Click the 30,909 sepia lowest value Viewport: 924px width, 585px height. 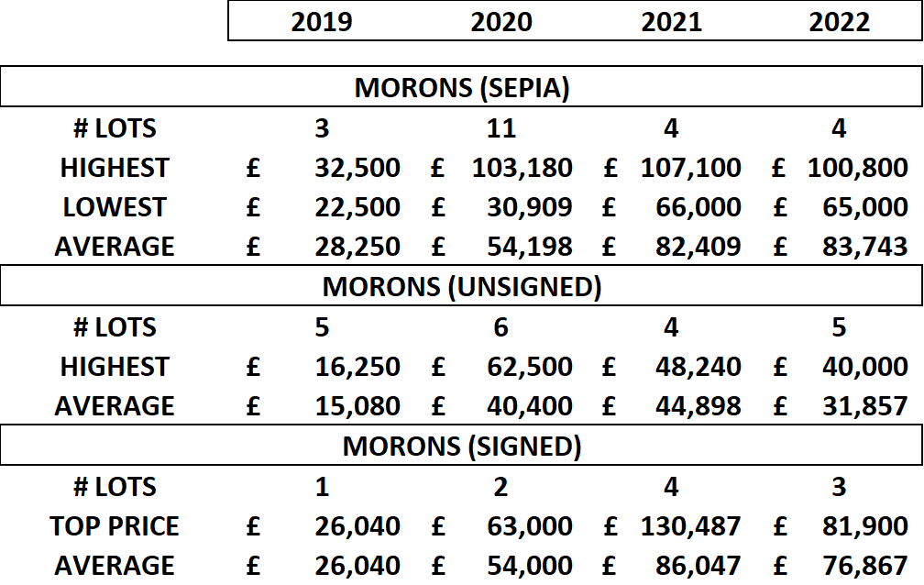pyautogui.click(x=529, y=207)
